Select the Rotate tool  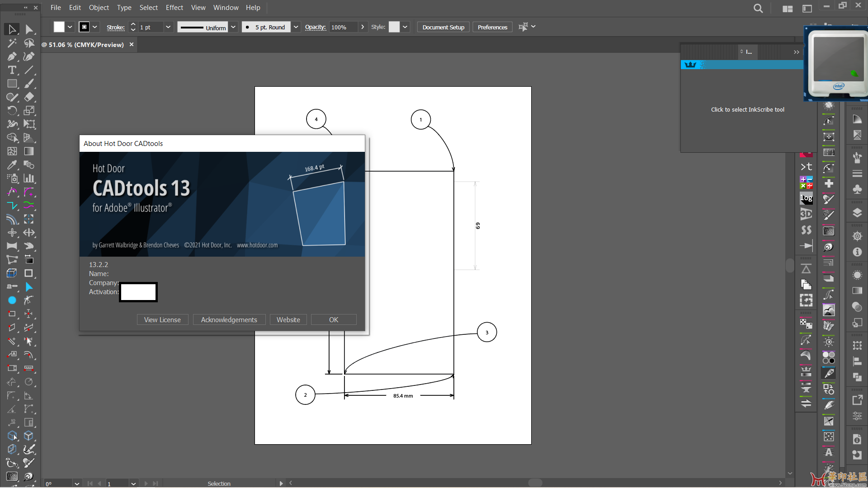(12, 111)
